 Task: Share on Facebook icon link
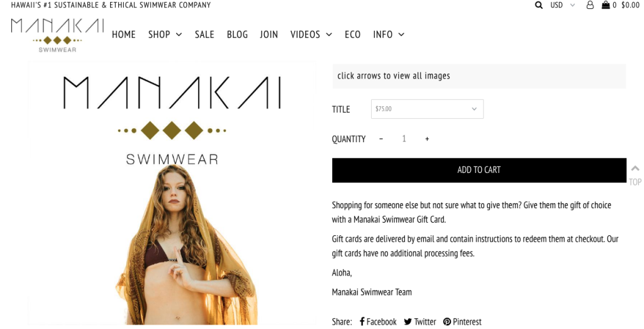click(377, 321)
